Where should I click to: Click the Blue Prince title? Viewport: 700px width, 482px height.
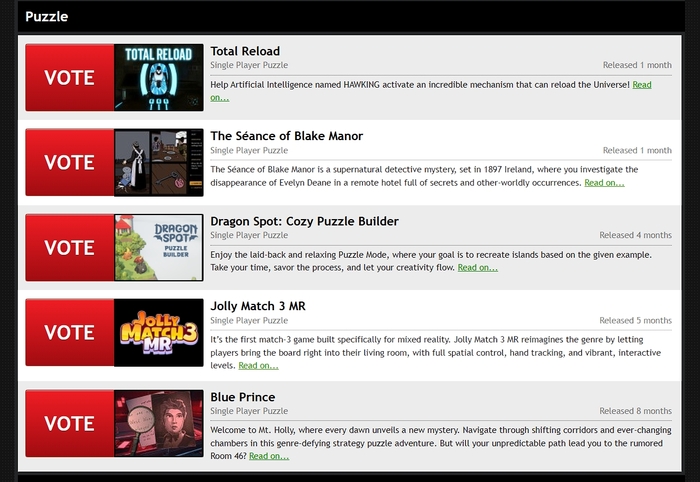click(x=242, y=397)
